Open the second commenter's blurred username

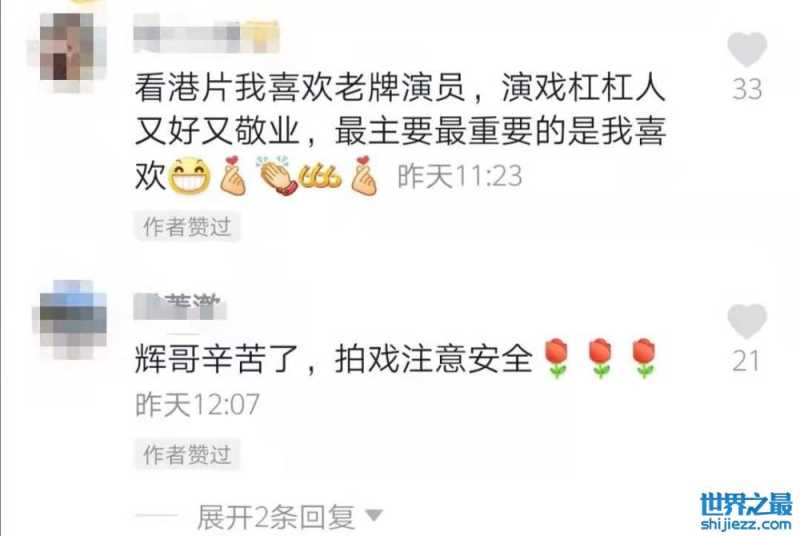(180, 306)
